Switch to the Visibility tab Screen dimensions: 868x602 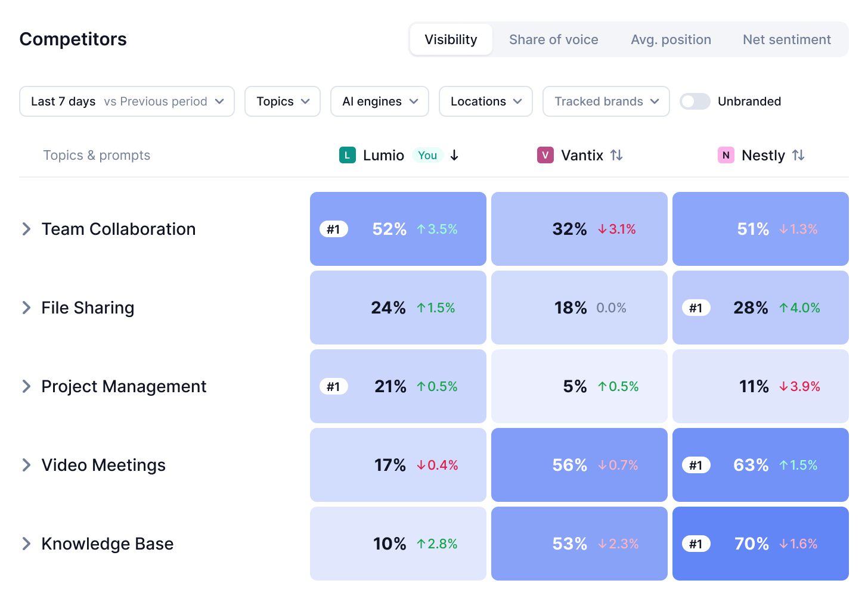point(451,39)
